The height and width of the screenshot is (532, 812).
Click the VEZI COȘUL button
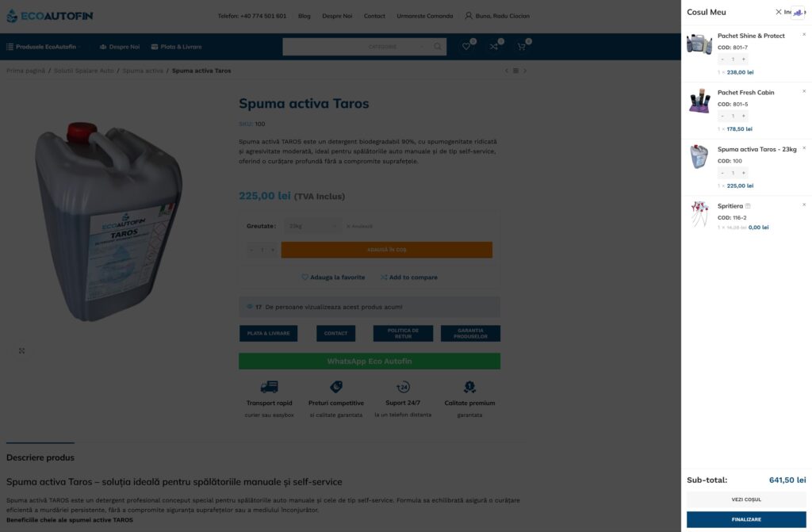coord(746,499)
